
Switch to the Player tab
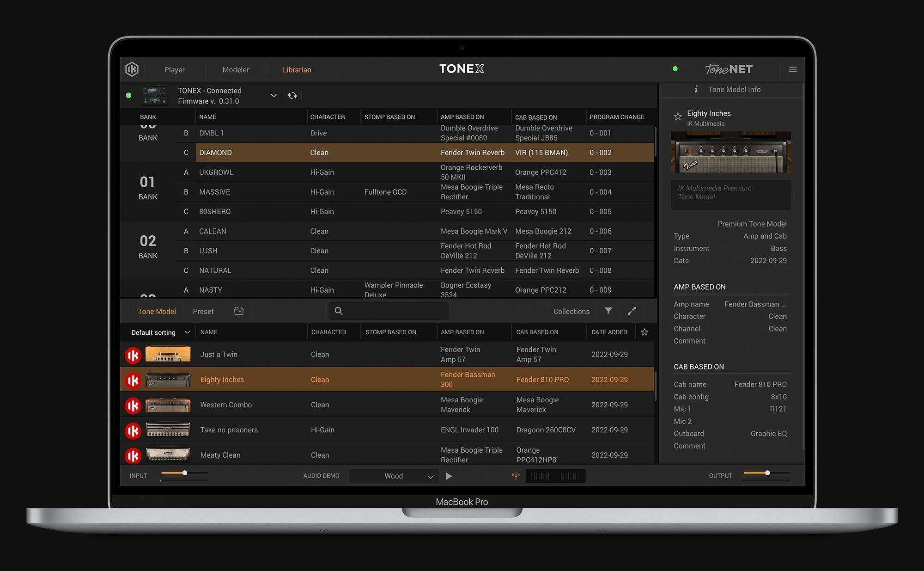point(174,70)
